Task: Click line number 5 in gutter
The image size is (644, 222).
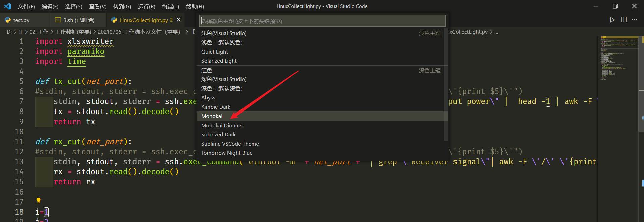Action: point(21,81)
